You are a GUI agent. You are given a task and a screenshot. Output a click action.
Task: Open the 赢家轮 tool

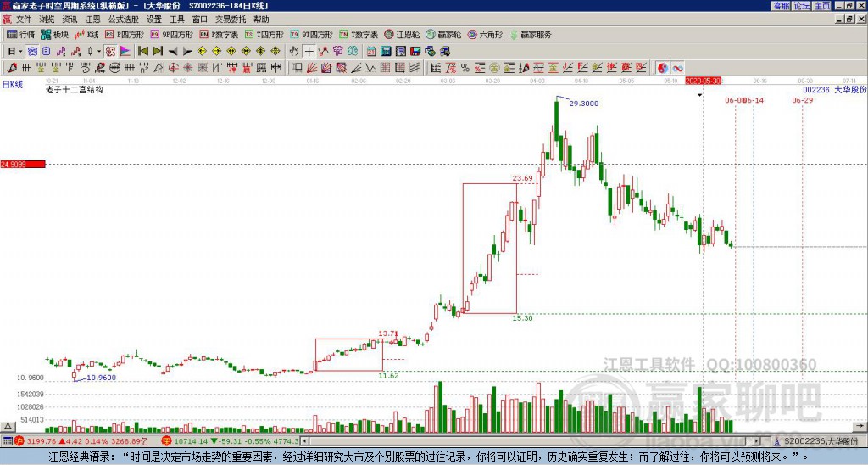pos(443,34)
